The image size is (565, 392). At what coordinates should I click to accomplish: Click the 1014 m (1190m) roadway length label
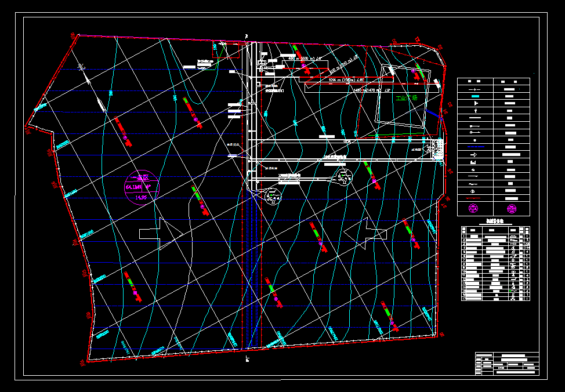346,79
